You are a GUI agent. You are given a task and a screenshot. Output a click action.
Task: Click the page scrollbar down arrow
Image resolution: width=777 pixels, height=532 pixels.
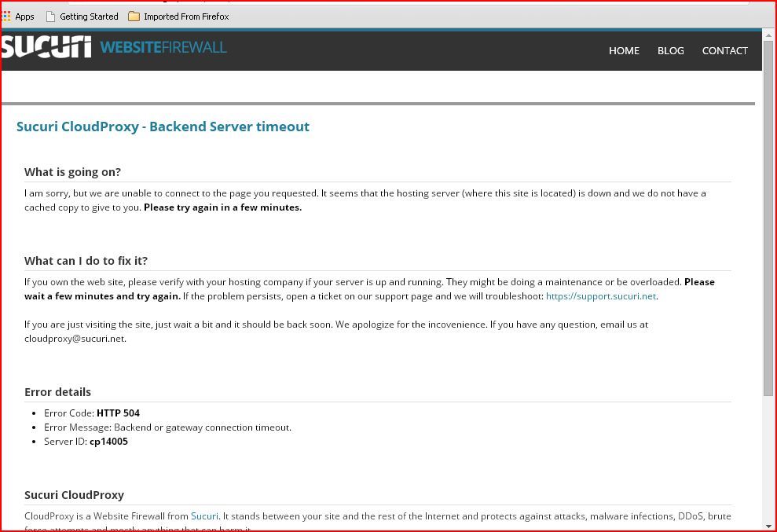[x=768, y=526]
